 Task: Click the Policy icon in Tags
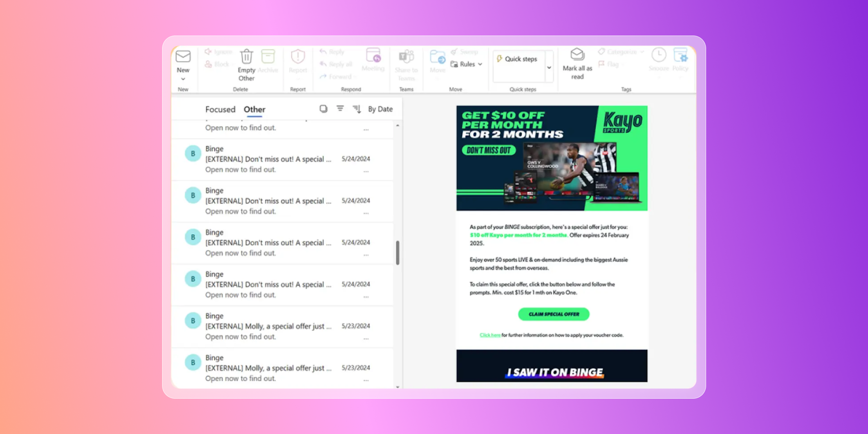[x=680, y=55]
